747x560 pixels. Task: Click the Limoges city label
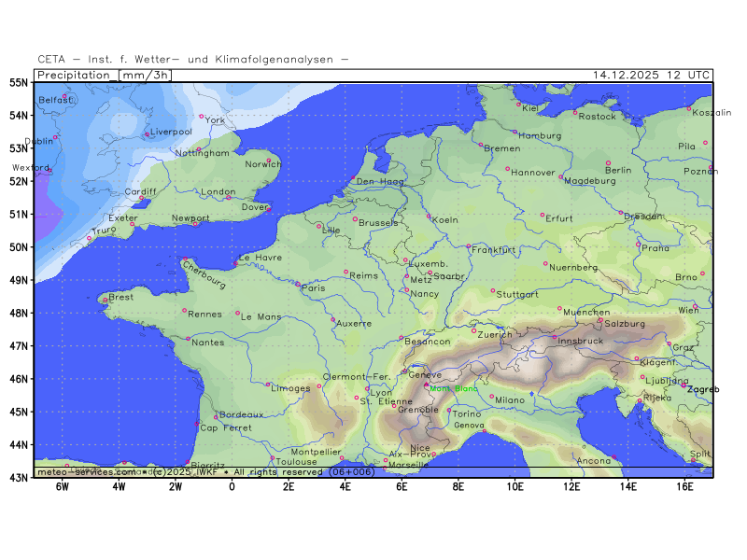coord(290,388)
